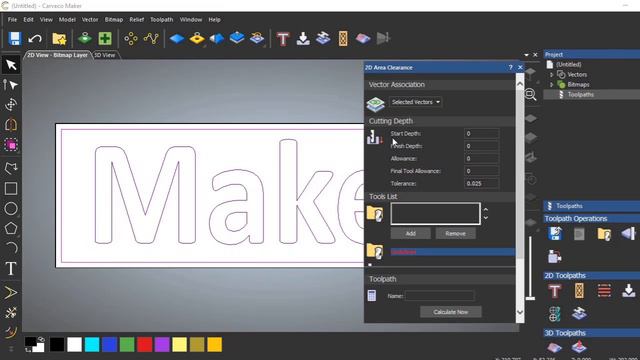Click the zoom magnifier icon beside panel
The width and height of the screenshot is (640, 360).
pos(530,94)
